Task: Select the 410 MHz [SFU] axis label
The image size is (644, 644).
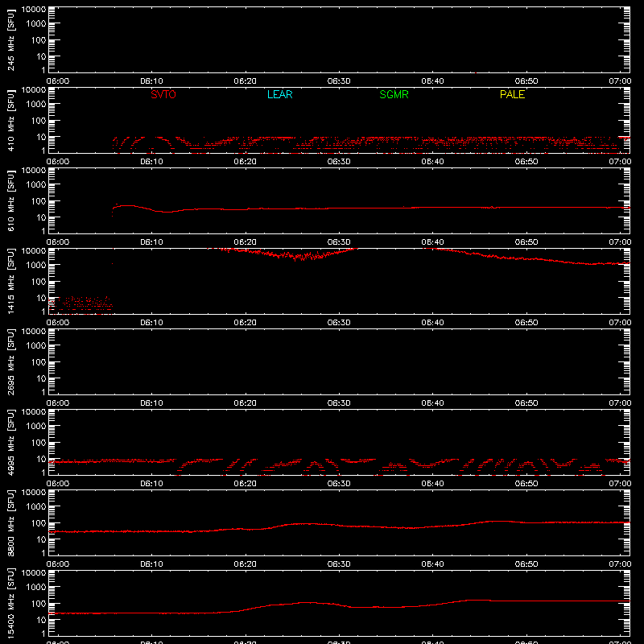Action: coord(11,121)
